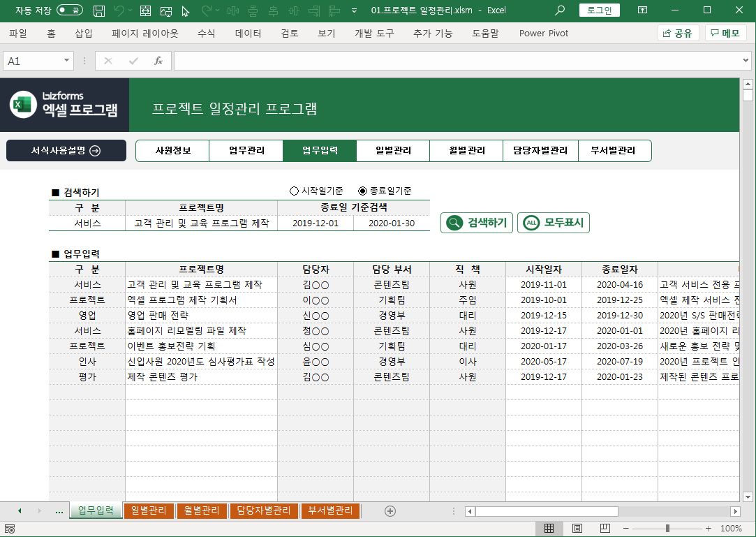Click the 메모 comments button

725,34
